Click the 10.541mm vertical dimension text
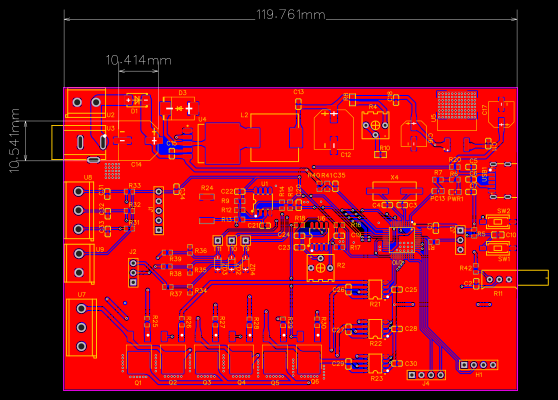Viewport: 558px width, 400px height. tap(15, 141)
